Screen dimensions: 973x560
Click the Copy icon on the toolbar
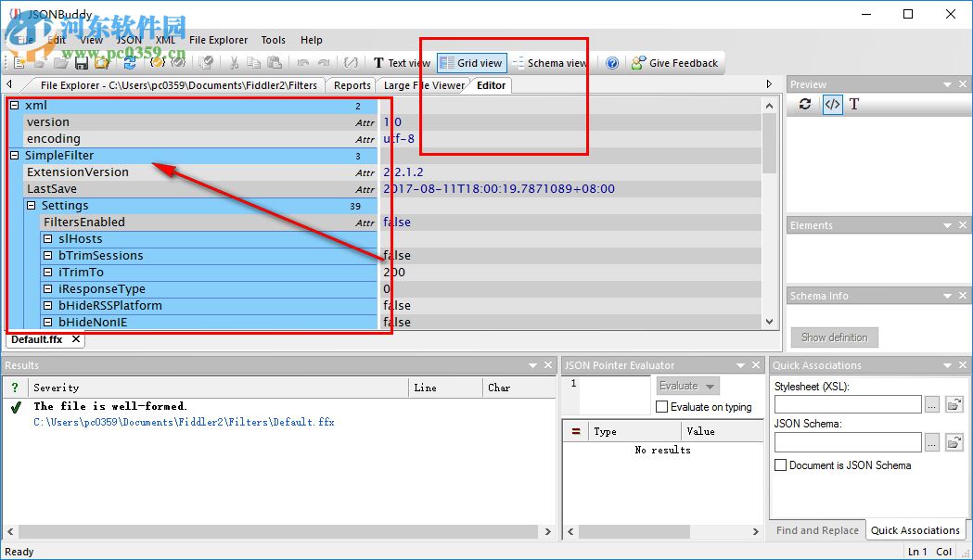(x=252, y=63)
